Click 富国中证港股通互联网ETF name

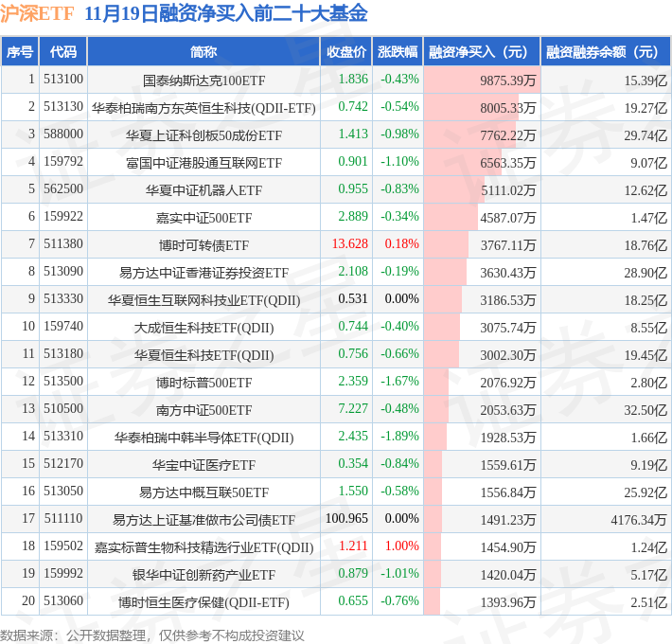click(203, 163)
